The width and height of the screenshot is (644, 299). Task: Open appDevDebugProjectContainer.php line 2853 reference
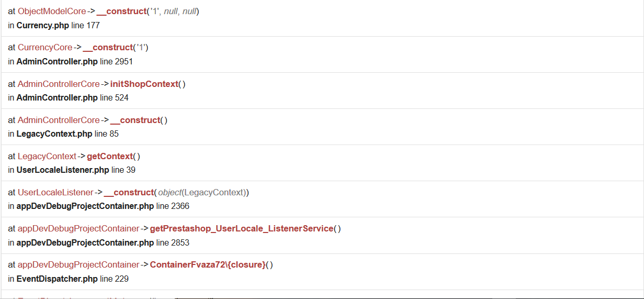coord(85,242)
